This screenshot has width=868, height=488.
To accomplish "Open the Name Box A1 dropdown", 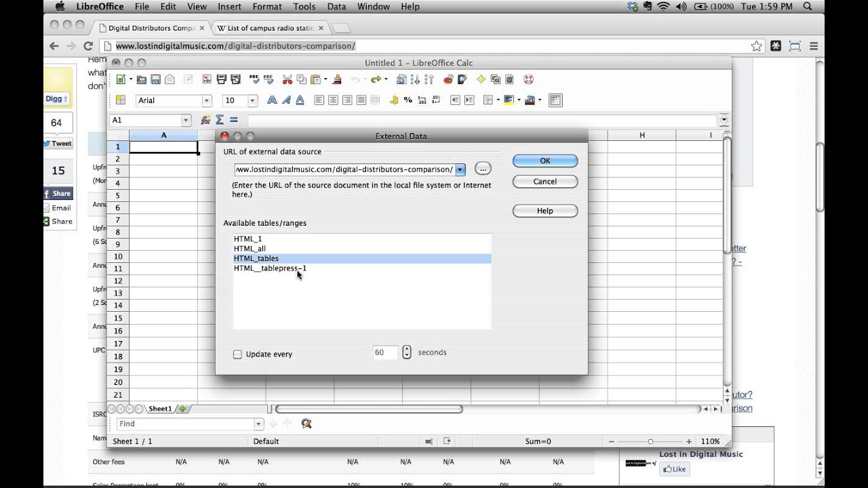I will click(186, 120).
